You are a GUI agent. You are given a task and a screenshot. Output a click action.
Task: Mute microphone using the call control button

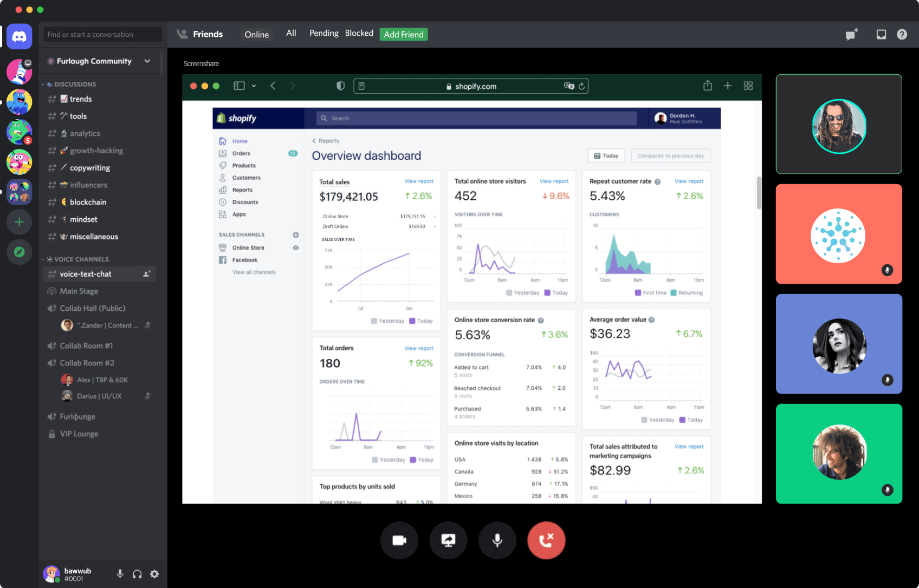click(497, 540)
